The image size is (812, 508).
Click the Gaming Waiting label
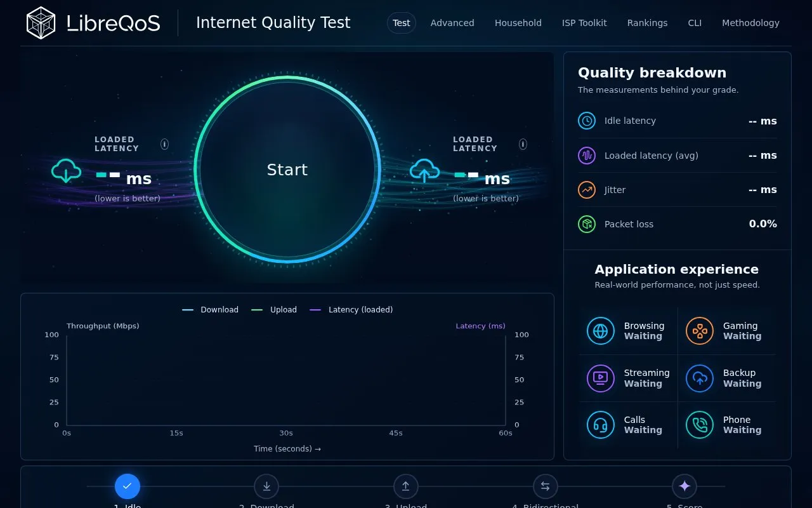[742, 331]
